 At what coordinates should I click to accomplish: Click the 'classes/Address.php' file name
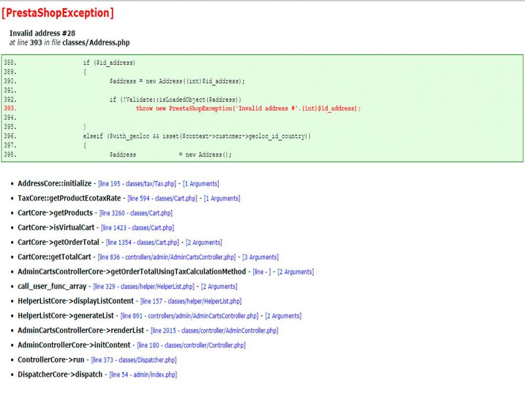[x=96, y=43]
